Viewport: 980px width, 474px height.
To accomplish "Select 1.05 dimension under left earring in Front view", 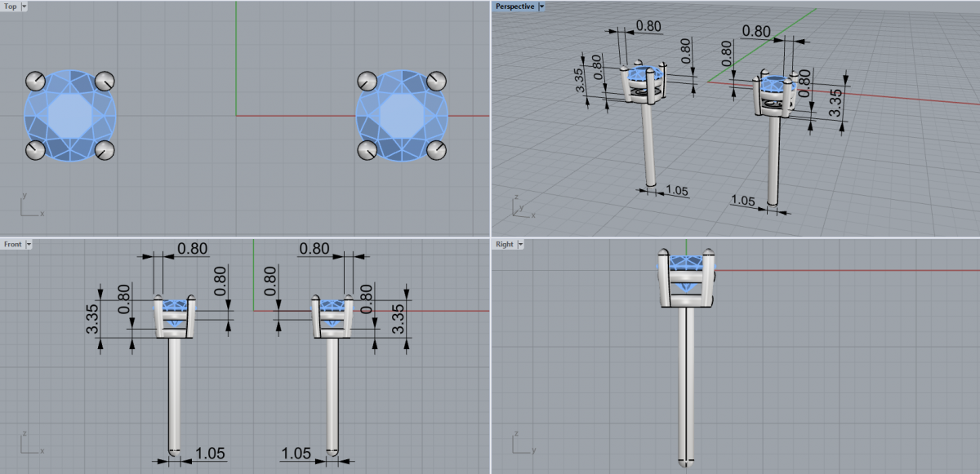I will (x=210, y=454).
